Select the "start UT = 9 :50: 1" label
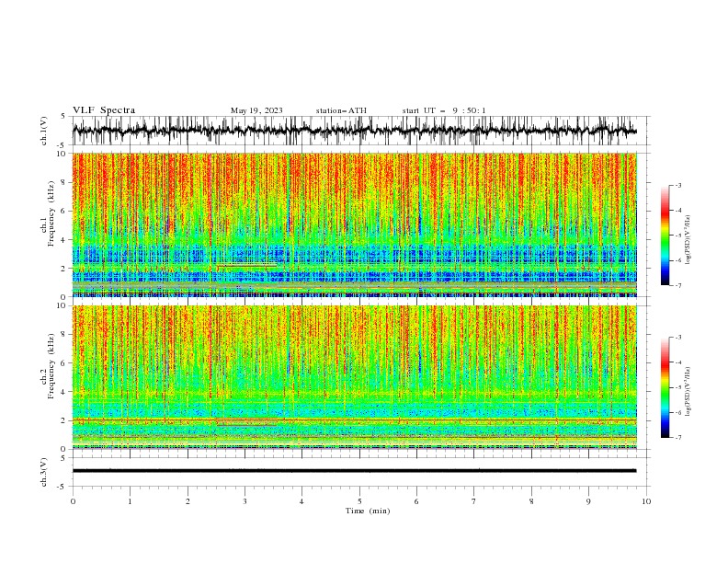Screen dimensions: 728x563 point(444,110)
